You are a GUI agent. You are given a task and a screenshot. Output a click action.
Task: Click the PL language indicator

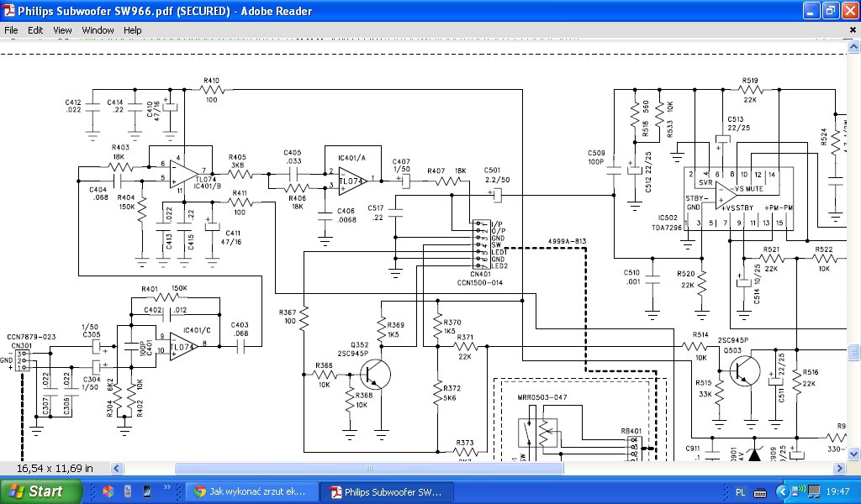[x=740, y=492]
